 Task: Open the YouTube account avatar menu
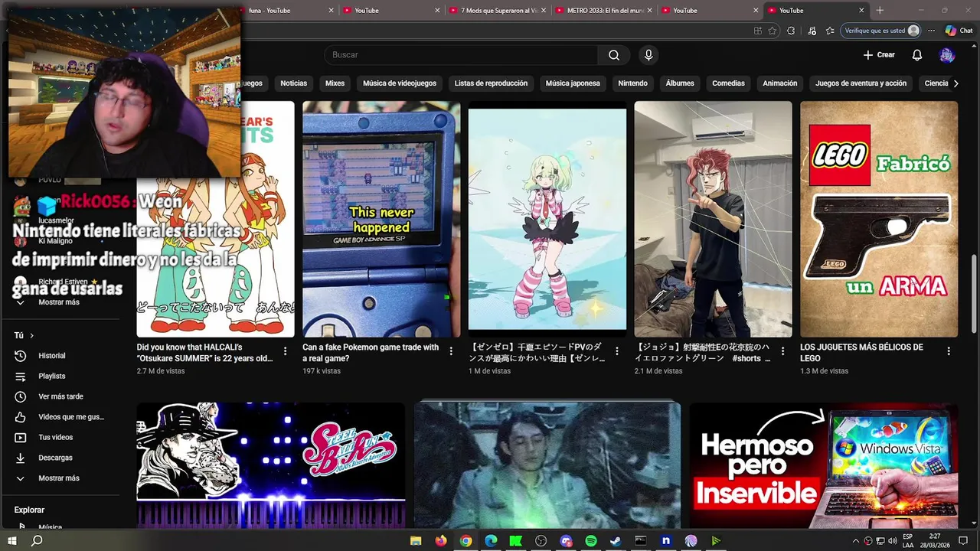[x=947, y=55]
